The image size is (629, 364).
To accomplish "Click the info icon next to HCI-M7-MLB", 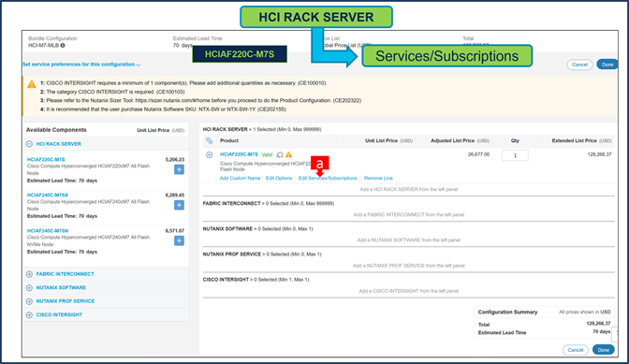I will [x=63, y=45].
